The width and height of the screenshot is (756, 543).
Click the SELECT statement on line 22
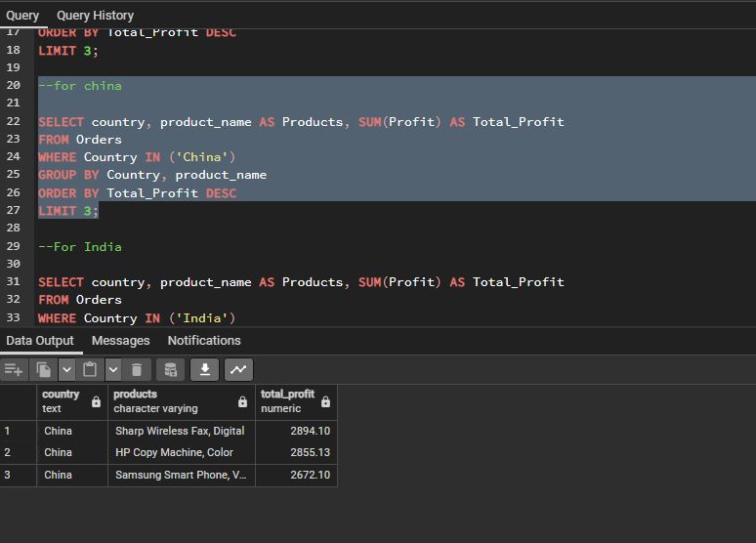301,122
